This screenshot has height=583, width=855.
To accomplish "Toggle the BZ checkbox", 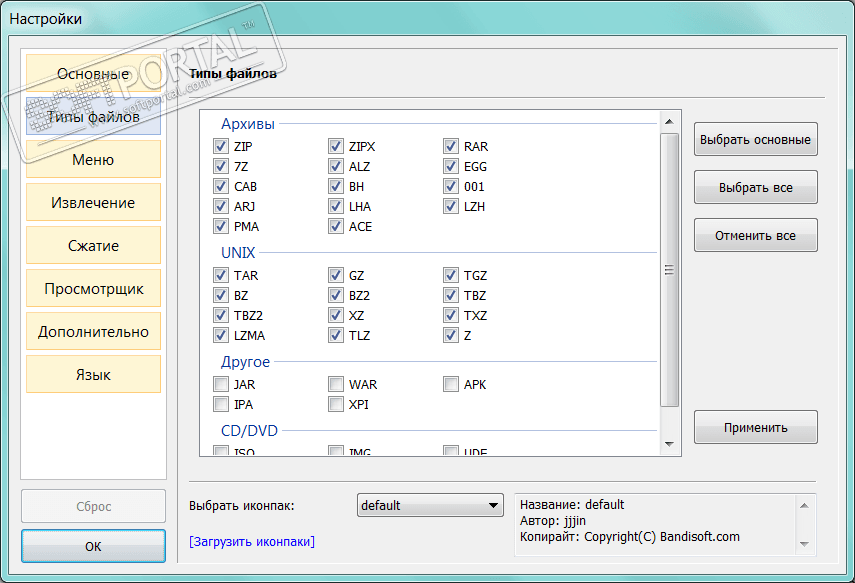I will (x=221, y=296).
